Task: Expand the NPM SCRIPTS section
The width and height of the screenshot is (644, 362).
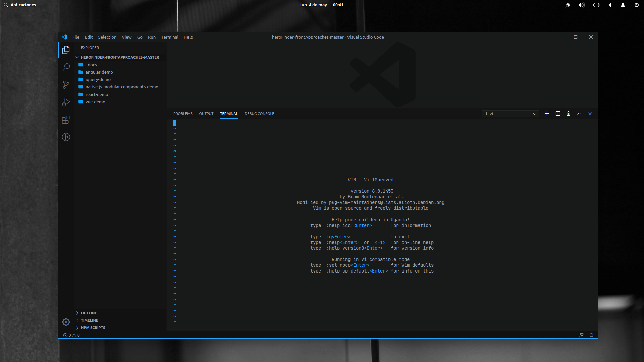Action: [93, 328]
